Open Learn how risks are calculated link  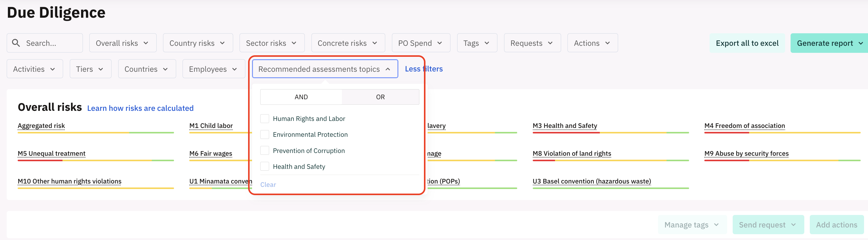[140, 108]
